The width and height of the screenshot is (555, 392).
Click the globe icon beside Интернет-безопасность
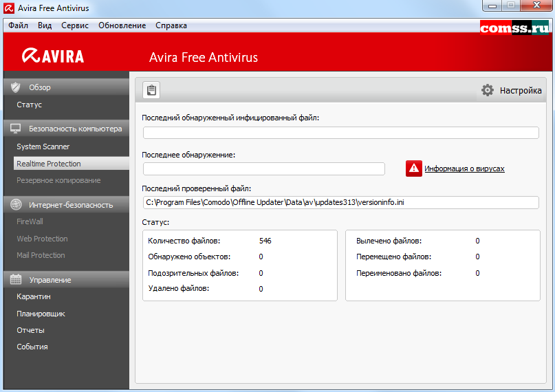click(x=16, y=204)
